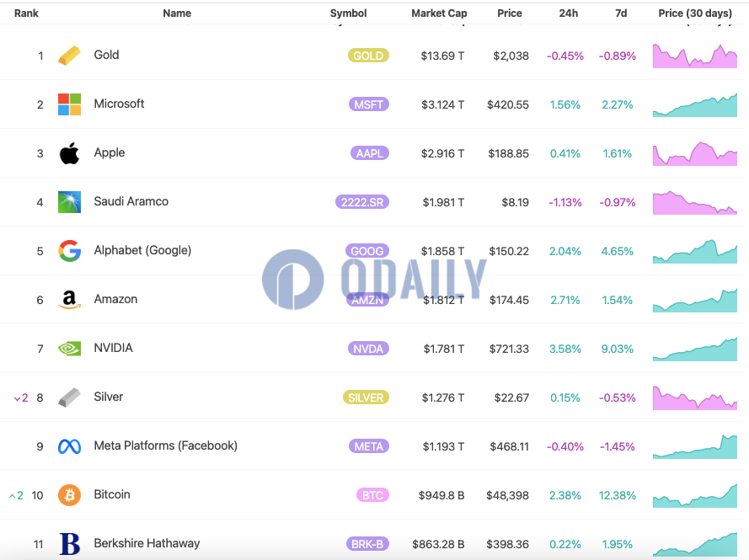Click Bitcoin's market cap $949.8 B
Viewport: 749px width, 560px height.
pos(441,495)
